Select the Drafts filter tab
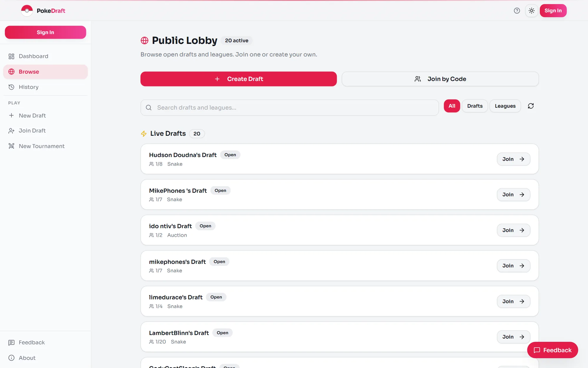The height and width of the screenshot is (368, 588). (x=475, y=106)
